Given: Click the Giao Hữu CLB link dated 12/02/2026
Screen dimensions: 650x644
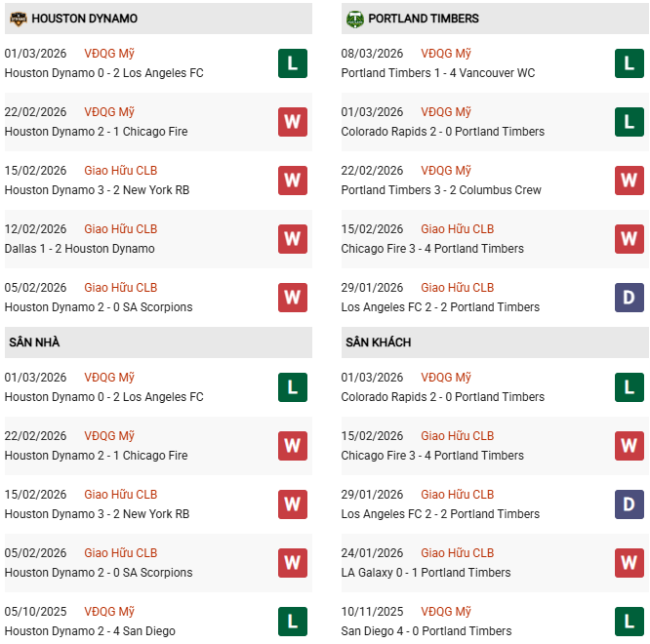Looking at the screenshot, I should 121,229.
